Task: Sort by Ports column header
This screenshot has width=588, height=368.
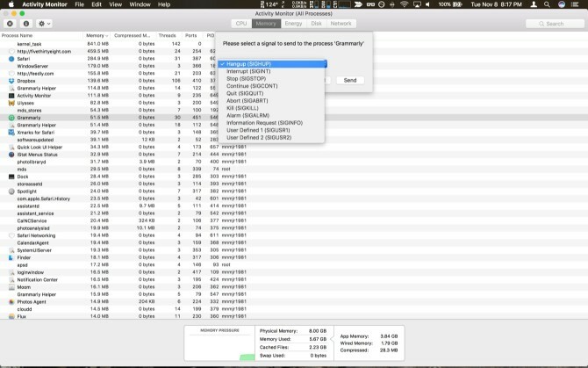Action: point(190,36)
